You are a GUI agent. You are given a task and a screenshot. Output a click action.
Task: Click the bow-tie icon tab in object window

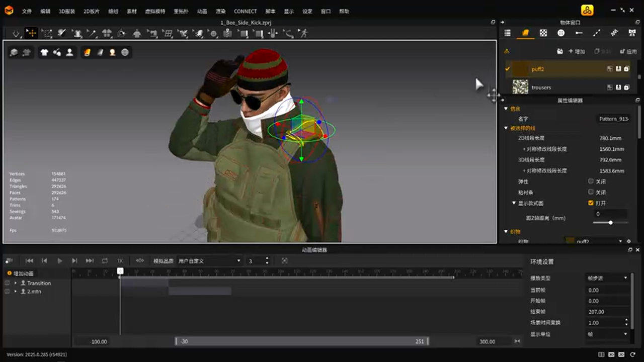pyautogui.click(x=632, y=33)
